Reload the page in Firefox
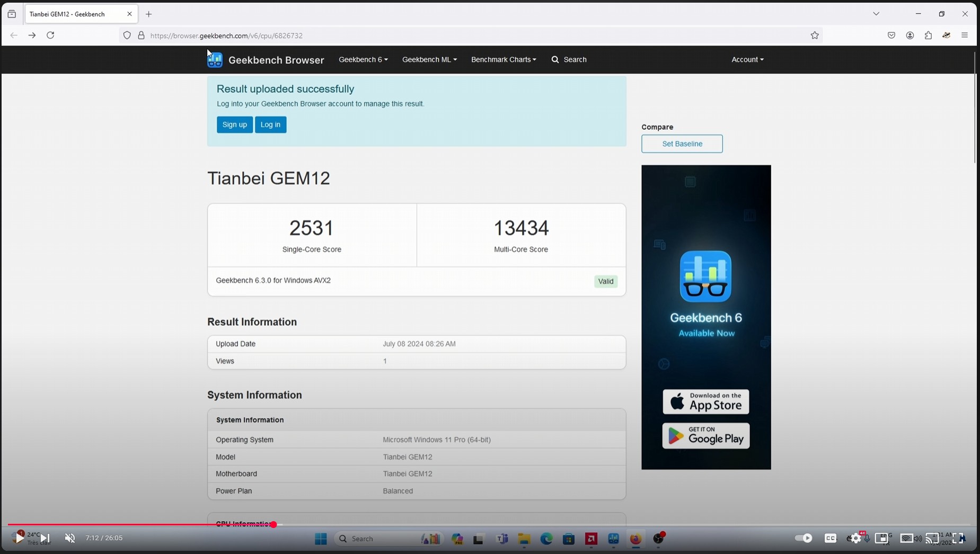The image size is (980, 554). tap(50, 35)
